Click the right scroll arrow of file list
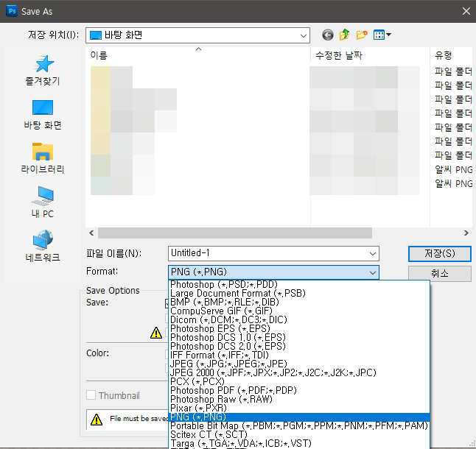Image resolution: width=476 pixels, height=449 pixels. pyautogui.click(x=466, y=233)
